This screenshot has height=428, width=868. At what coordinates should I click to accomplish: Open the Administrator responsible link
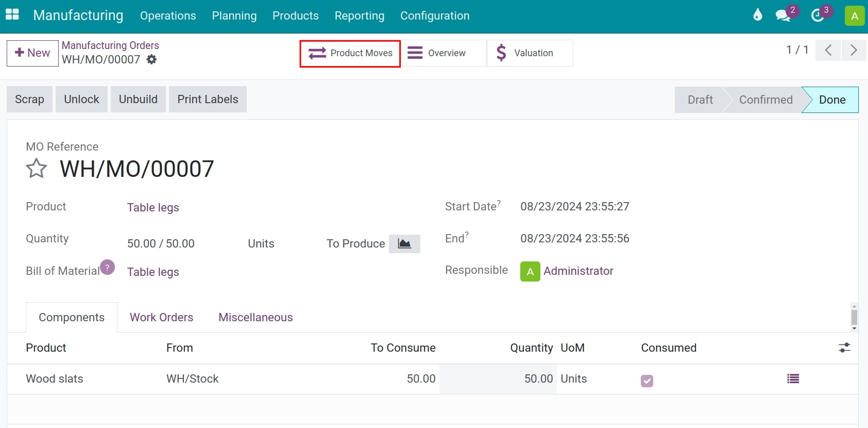tap(578, 271)
